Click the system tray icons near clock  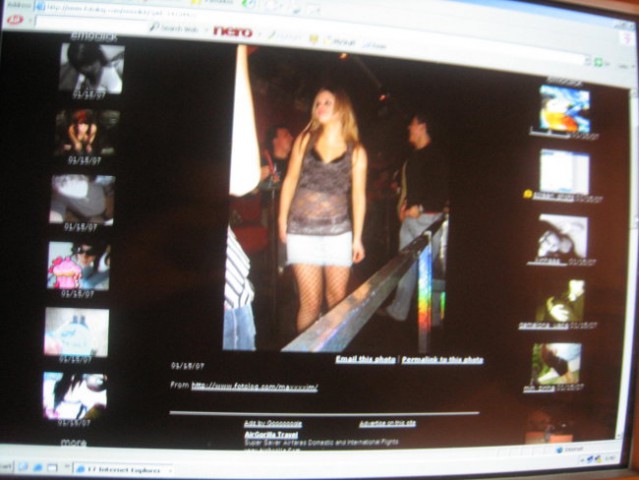[x=594, y=459]
